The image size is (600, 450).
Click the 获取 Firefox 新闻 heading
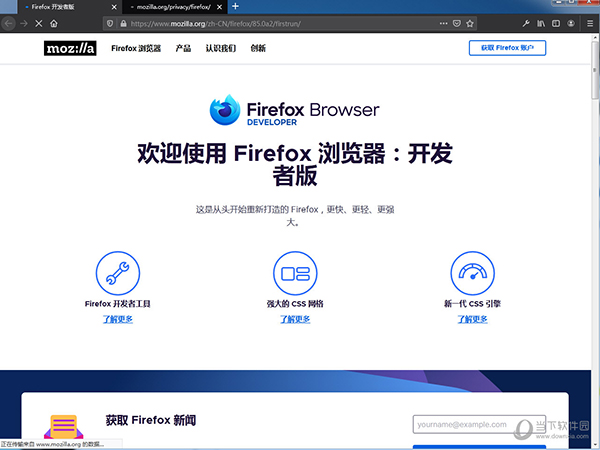click(151, 420)
